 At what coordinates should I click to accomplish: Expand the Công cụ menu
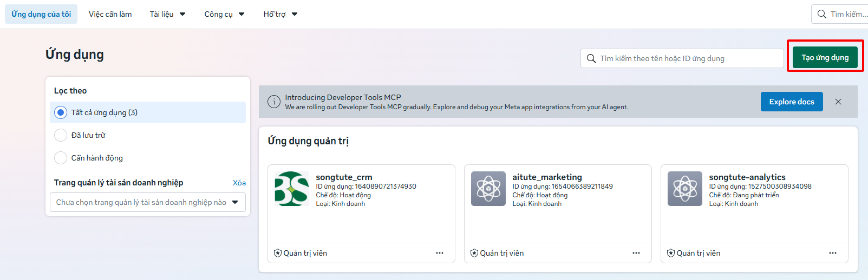[x=224, y=14]
